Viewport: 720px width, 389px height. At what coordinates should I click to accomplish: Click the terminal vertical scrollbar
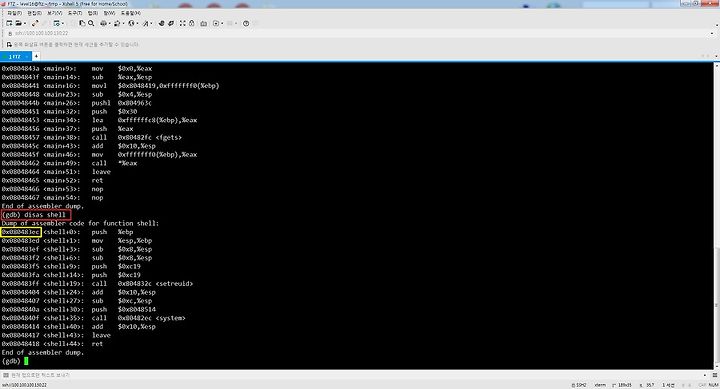(x=716, y=216)
